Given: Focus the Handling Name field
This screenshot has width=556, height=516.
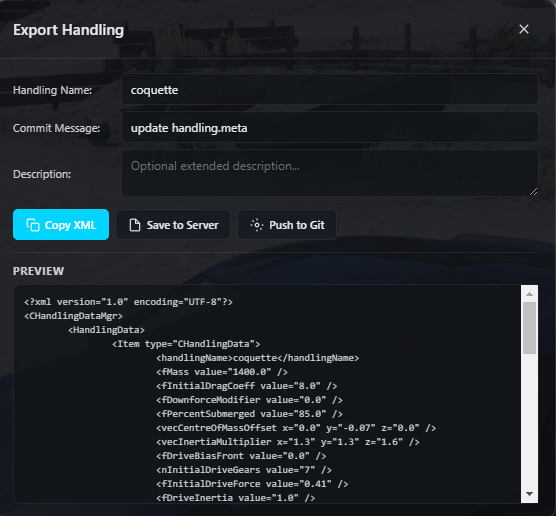Looking at the screenshot, I should pos(330,90).
